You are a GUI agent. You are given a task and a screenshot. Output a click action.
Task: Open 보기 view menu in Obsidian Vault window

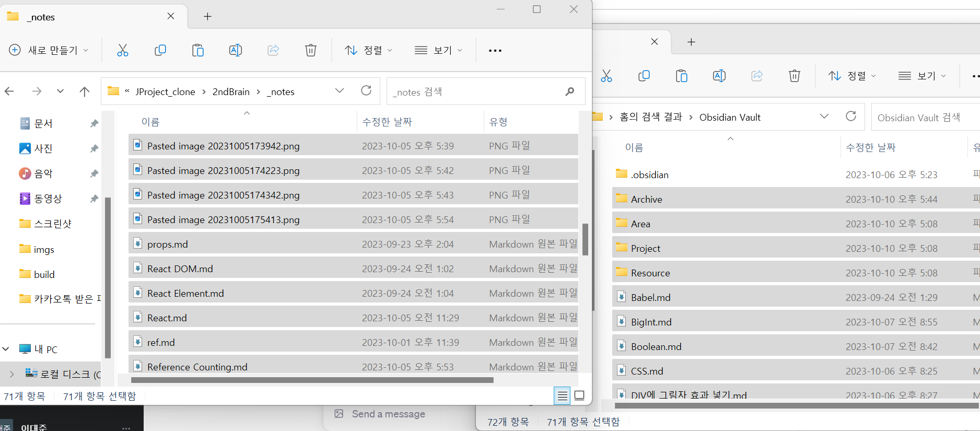(x=922, y=76)
